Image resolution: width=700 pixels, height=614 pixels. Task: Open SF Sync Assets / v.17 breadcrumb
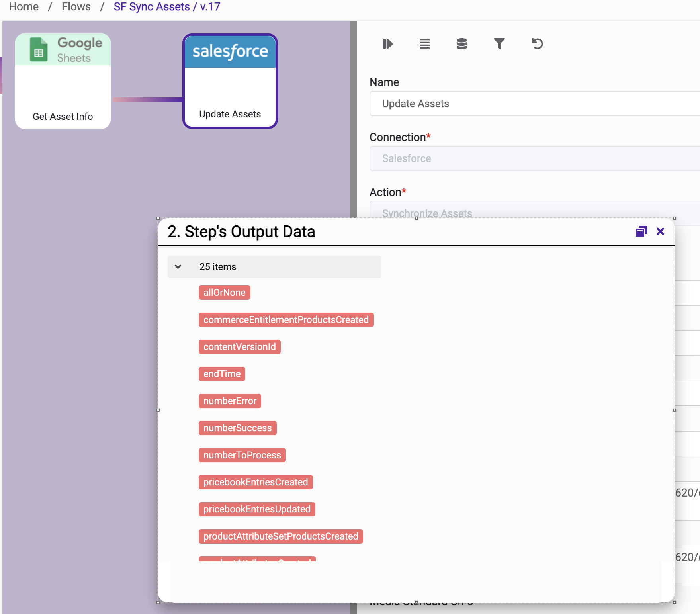pos(167,7)
